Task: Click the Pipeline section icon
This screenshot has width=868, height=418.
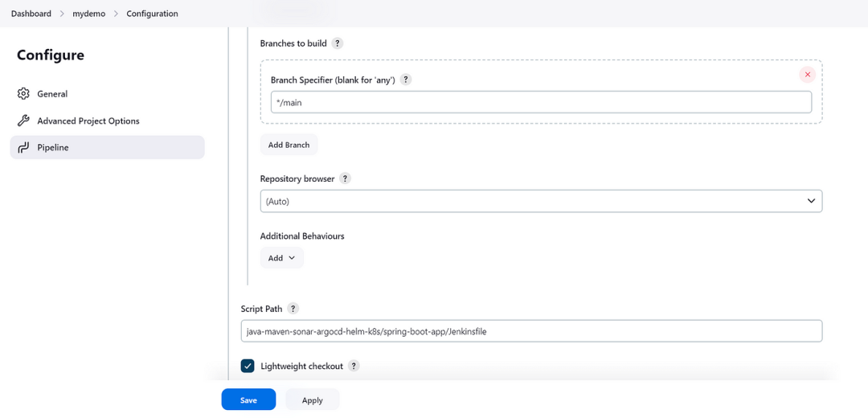Action: 23,147
